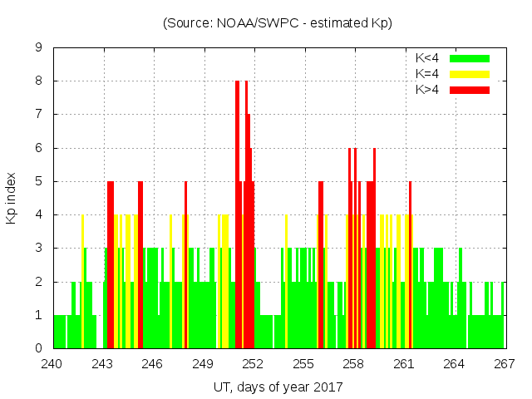The image size is (532, 399).
Task: Click the yellow K=4 legend swatch
Action: tap(470, 74)
